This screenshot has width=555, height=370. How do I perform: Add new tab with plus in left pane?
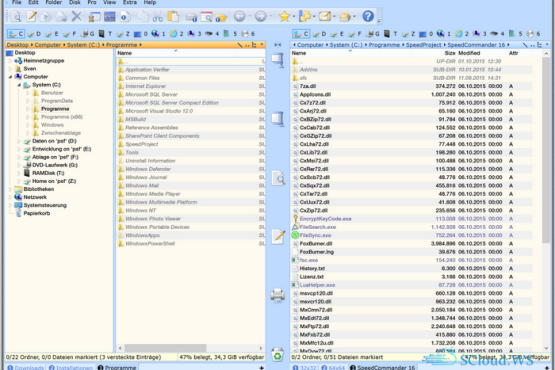(262, 368)
